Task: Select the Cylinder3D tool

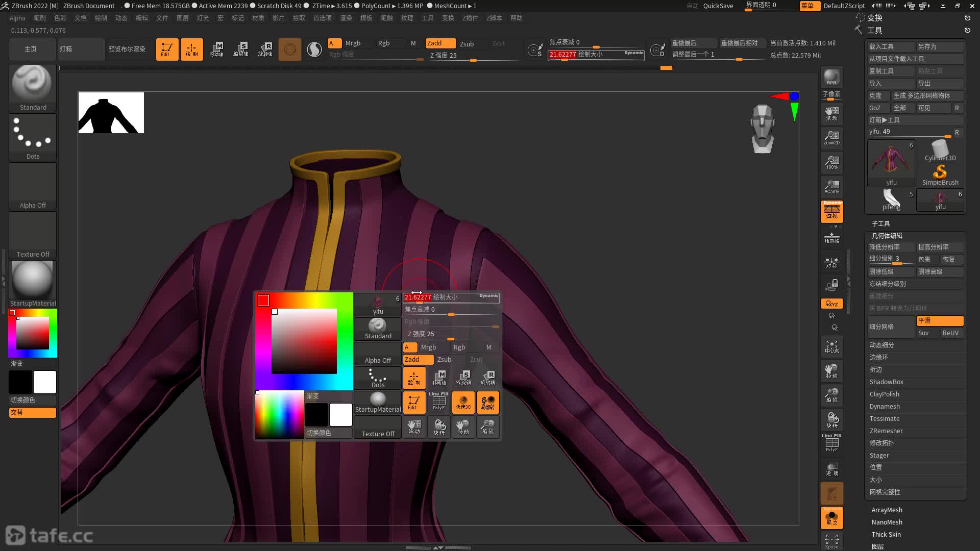Action: (x=940, y=151)
